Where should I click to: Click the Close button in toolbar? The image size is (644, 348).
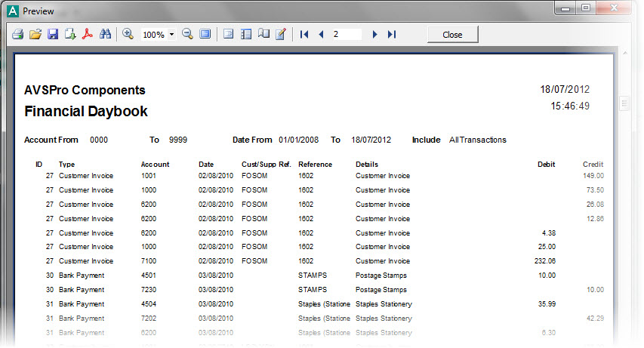coord(452,35)
